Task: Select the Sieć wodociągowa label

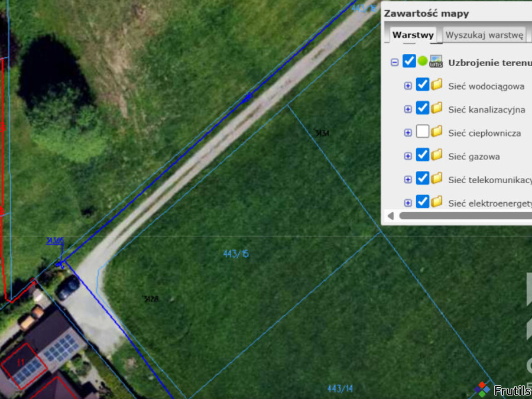Action: click(x=486, y=86)
